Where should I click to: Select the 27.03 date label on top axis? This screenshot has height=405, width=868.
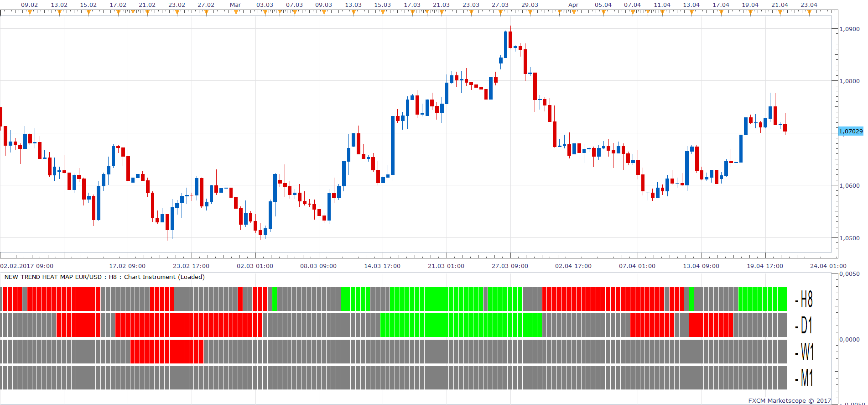coord(500,5)
